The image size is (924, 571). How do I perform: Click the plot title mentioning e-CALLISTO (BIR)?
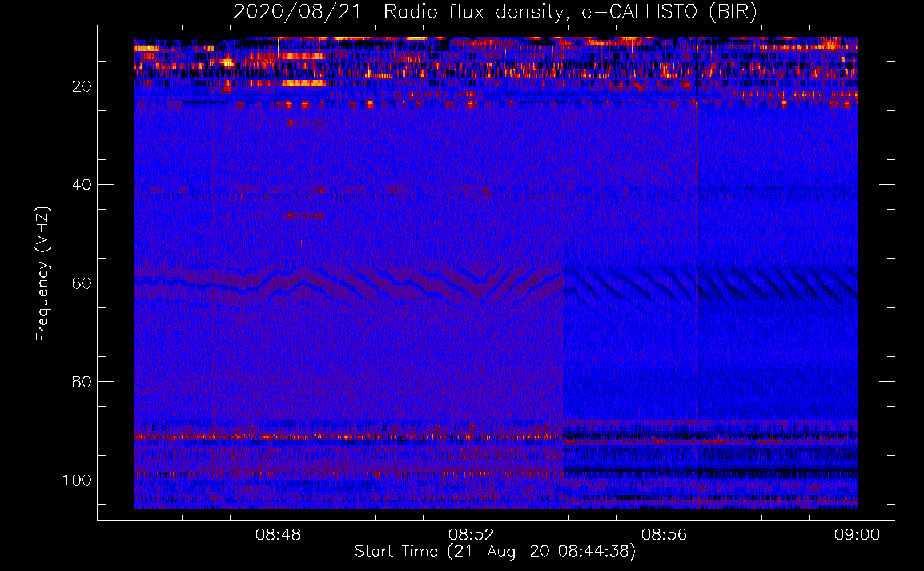(x=495, y=12)
